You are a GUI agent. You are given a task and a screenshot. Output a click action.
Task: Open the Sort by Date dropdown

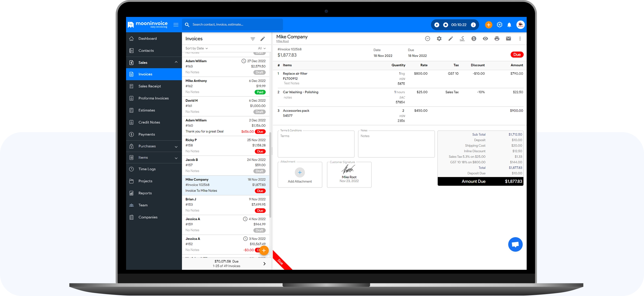tap(196, 48)
